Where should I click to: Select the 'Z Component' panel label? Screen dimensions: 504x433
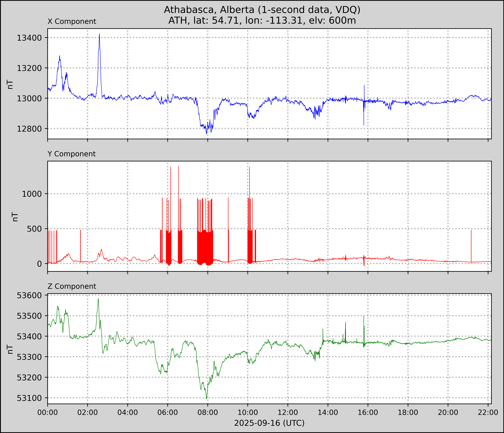(x=72, y=286)
